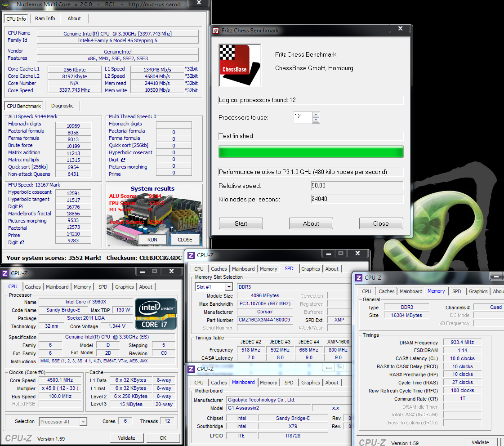Click the green Fritz benchmark progress bar
504x446 pixels.
(311, 152)
